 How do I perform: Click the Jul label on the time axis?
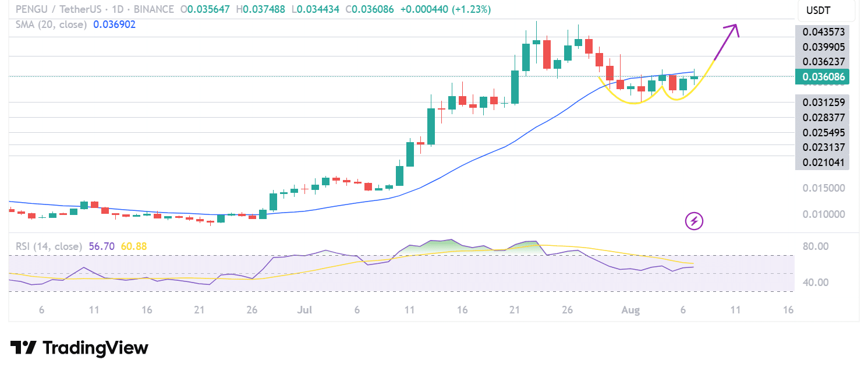point(304,310)
